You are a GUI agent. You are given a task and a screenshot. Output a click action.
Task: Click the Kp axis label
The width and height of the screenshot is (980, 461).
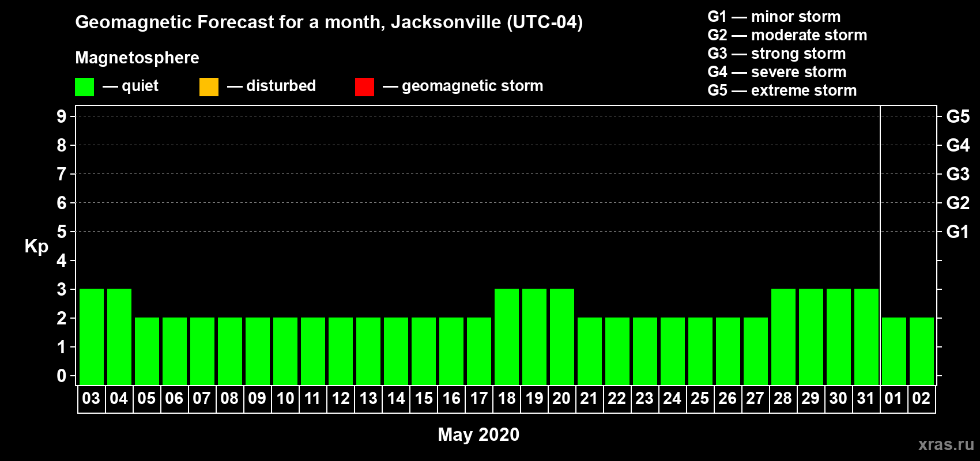pyautogui.click(x=36, y=246)
